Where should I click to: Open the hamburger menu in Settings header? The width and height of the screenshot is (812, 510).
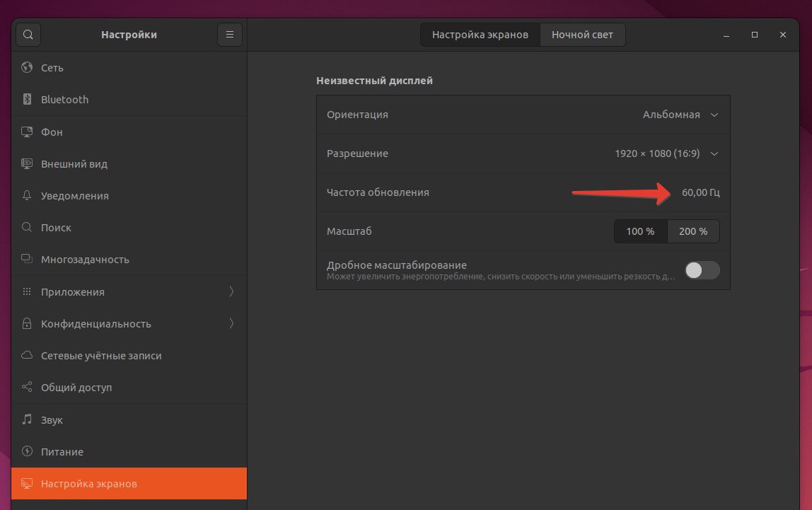(230, 35)
